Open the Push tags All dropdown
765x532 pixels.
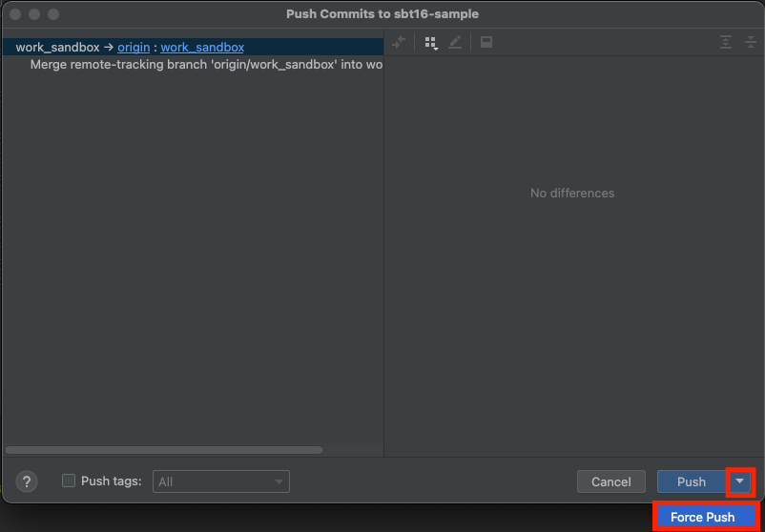[x=221, y=481]
